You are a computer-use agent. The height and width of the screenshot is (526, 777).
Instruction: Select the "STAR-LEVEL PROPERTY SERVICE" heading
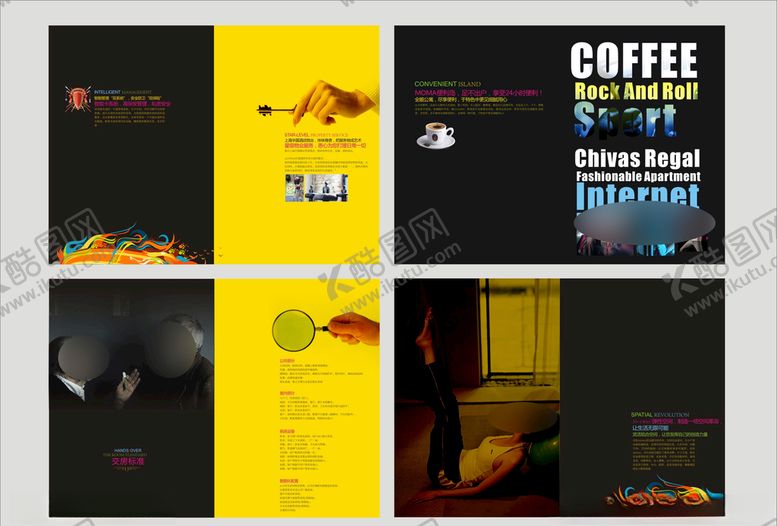(x=316, y=135)
